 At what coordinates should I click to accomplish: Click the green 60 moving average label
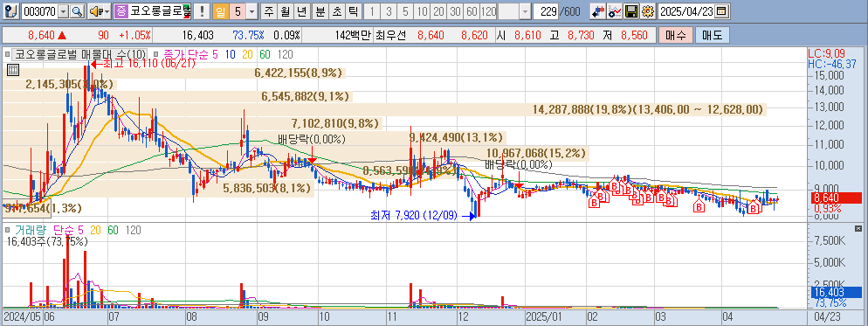point(265,54)
